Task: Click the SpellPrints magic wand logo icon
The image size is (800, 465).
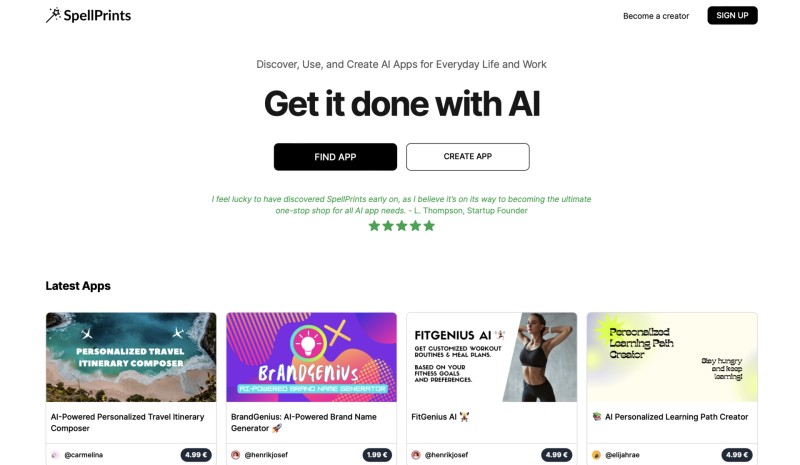Action: click(x=53, y=15)
